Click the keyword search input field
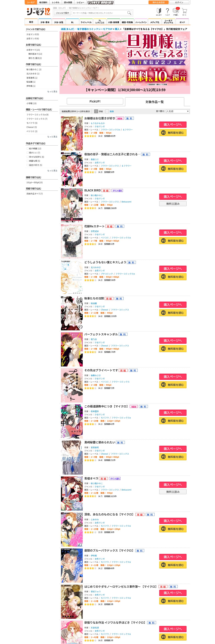The width and height of the screenshot is (215, 644). (x=99, y=13)
